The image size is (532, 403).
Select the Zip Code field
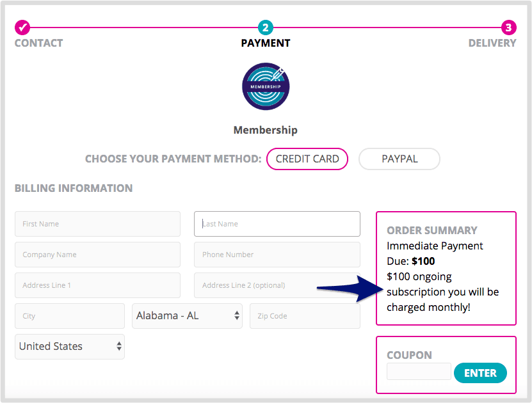click(305, 315)
